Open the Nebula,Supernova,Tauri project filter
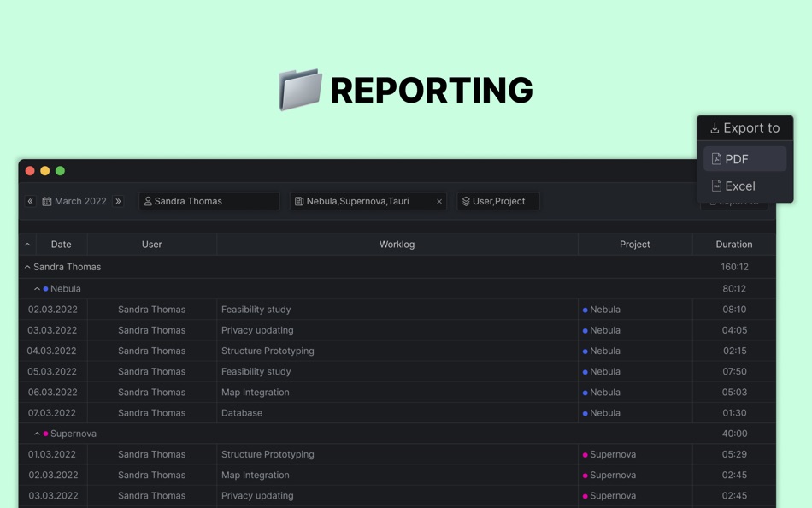 click(368, 201)
